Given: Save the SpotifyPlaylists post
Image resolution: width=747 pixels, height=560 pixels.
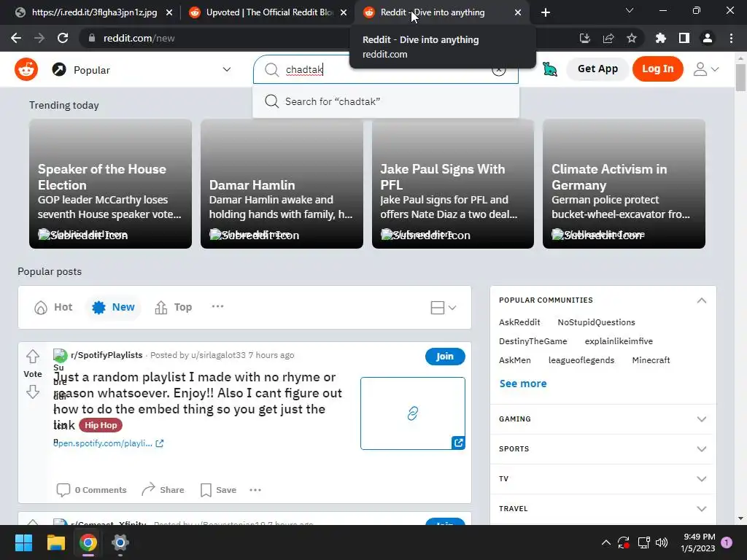Looking at the screenshot, I should 219,490.
